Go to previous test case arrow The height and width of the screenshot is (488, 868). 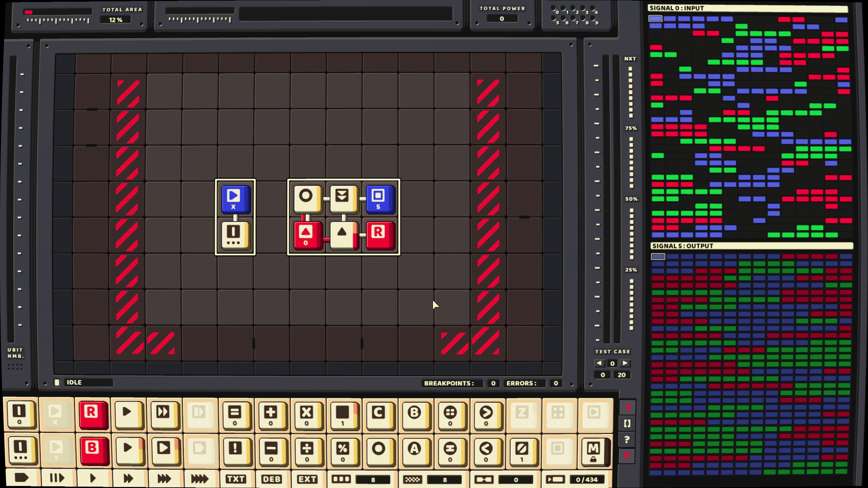599,363
